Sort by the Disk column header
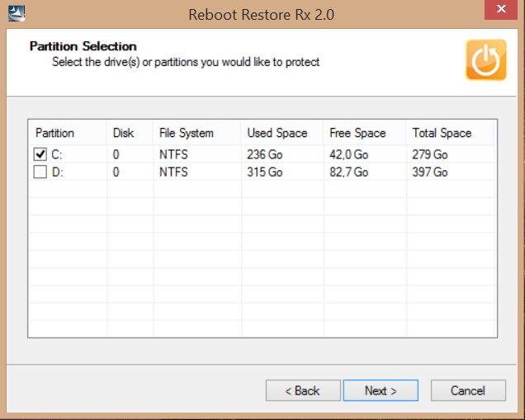The image size is (525, 420). [x=130, y=133]
